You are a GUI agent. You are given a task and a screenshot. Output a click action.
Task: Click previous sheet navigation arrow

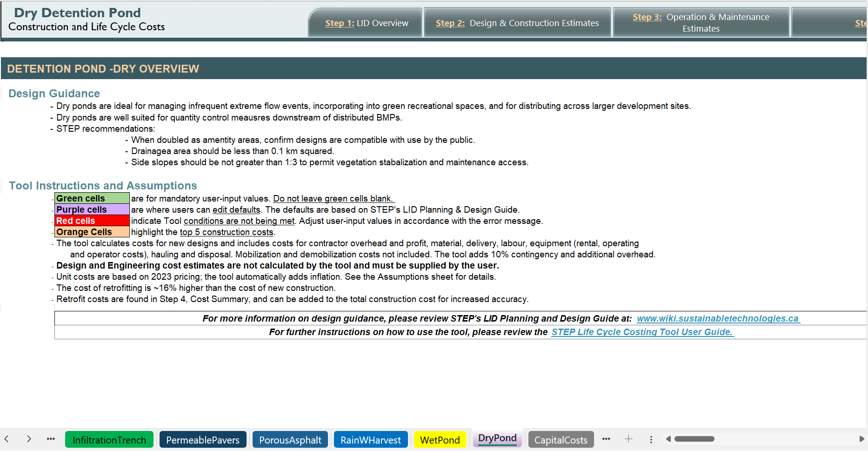[x=7, y=439]
